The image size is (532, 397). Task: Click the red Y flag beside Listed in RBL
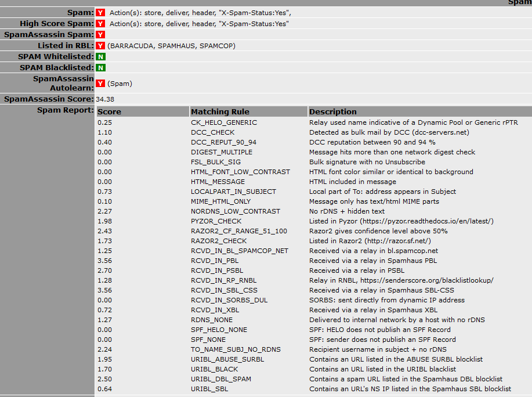click(x=100, y=46)
